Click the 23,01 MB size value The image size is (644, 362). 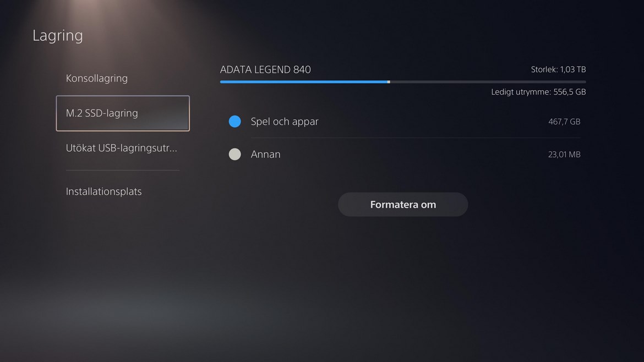click(564, 155)
